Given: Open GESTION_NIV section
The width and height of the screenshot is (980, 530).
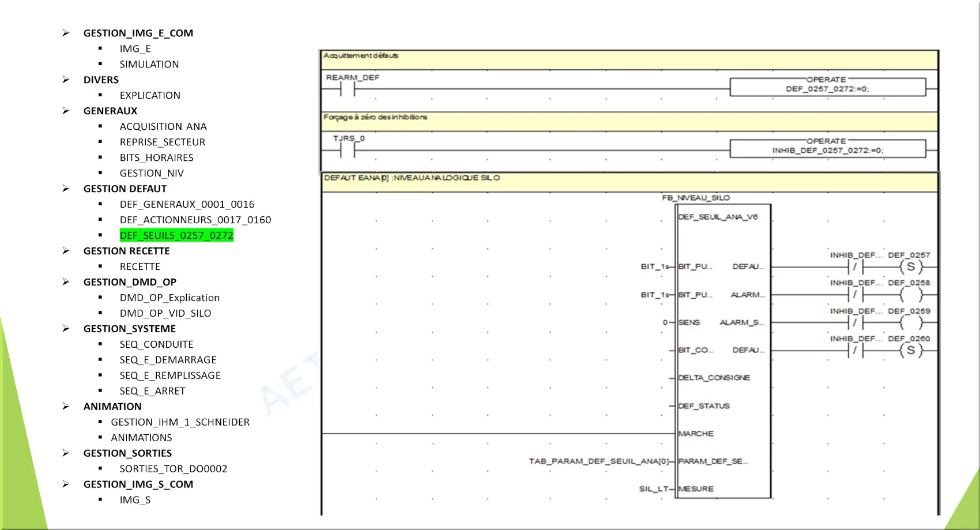Looking at the screenshot, I should point(152,174).
